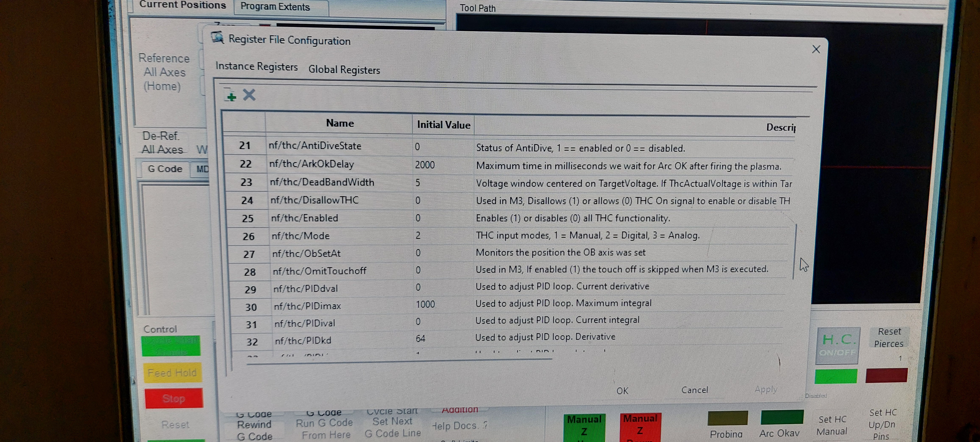Click the X delete-register icon
Viewport: 980px width, 442px height.
pos(249,94)
